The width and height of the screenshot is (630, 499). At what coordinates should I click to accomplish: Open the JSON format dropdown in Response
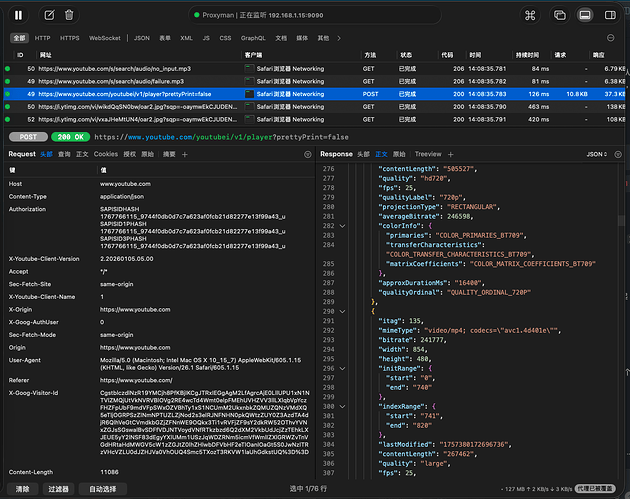point(597,154)
